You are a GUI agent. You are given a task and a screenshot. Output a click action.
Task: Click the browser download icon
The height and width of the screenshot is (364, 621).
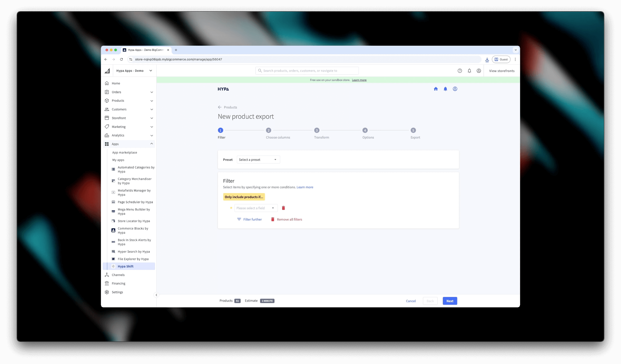[x=487, y=59]
